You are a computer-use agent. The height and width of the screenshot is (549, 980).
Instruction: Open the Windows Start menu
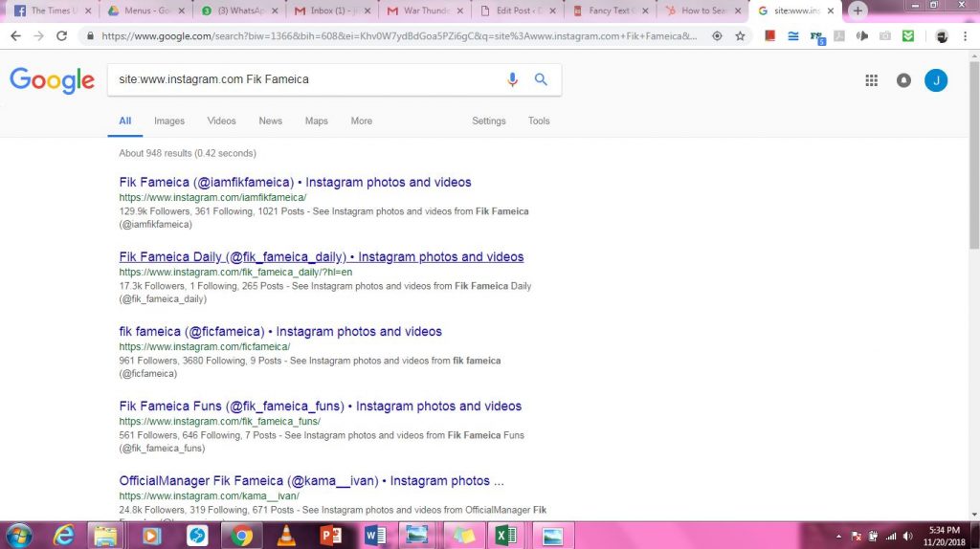point(18,536)
